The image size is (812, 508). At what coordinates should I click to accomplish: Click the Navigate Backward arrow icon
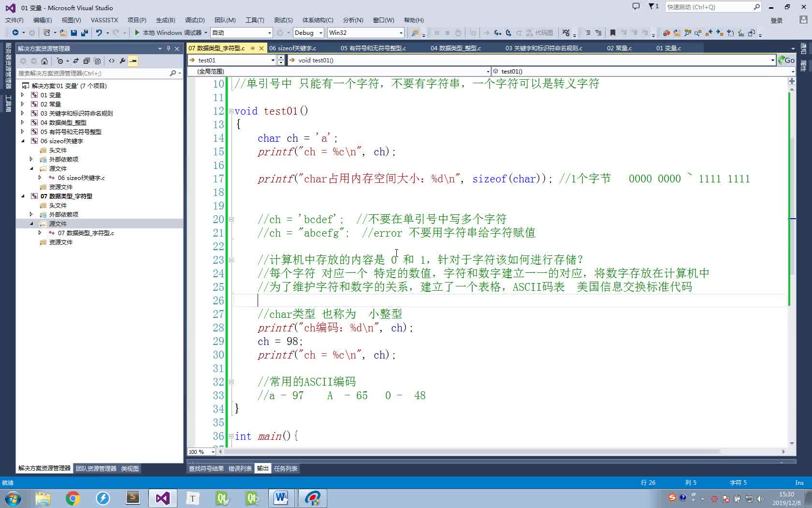(x=15, y=32)
